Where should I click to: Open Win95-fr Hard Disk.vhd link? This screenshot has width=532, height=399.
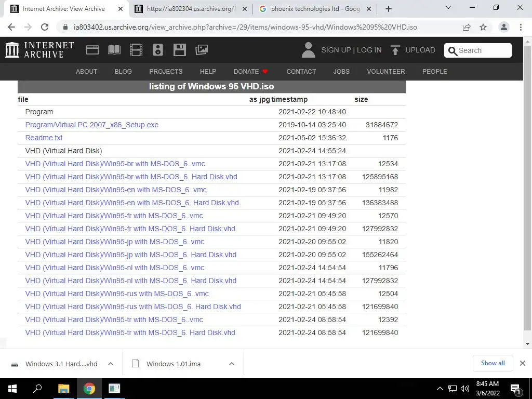pos(130,229)
